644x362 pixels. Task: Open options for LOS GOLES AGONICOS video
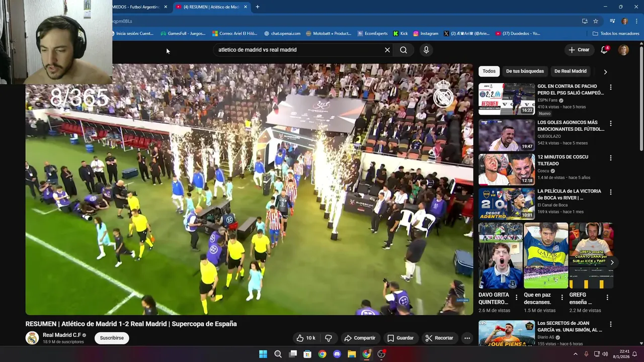pos(611,123)
